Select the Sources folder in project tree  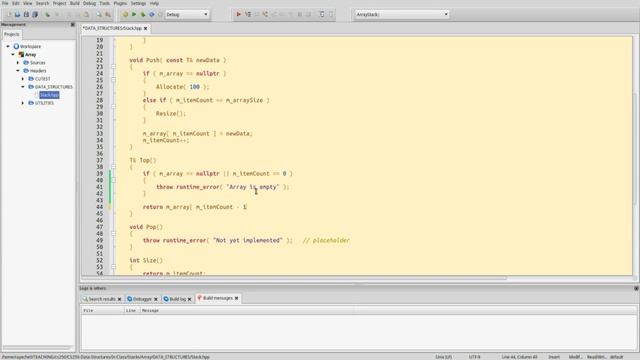click(38, 63)
